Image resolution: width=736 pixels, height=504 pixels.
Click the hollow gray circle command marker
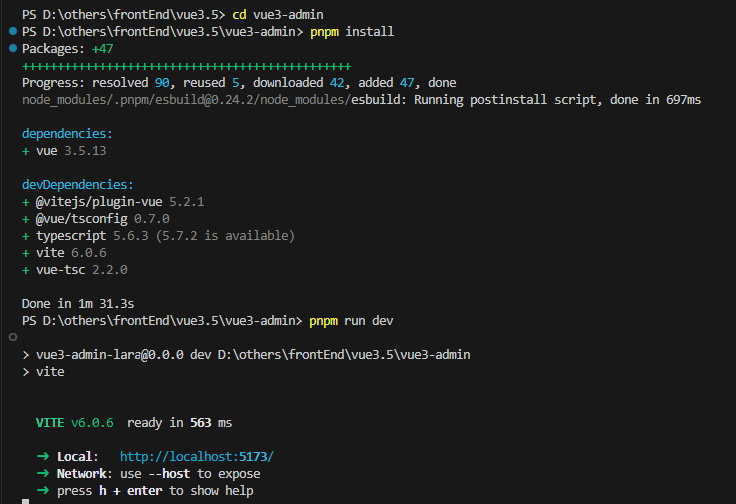pyautogui.click(x=12, y=337)
